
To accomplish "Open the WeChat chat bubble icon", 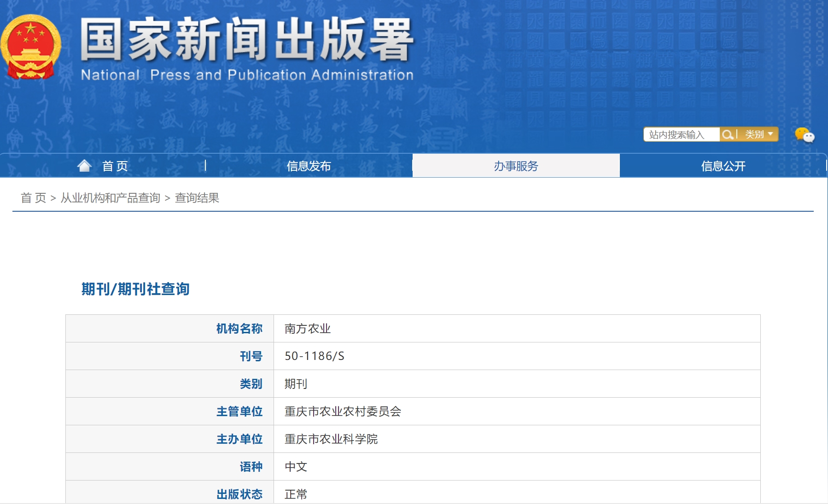I will (x=804, y=135).
